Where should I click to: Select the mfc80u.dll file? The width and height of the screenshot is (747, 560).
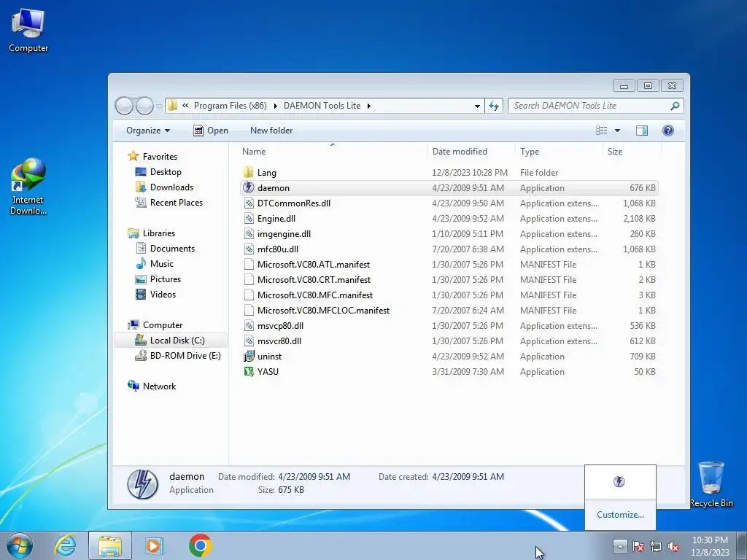click(449, 249)
